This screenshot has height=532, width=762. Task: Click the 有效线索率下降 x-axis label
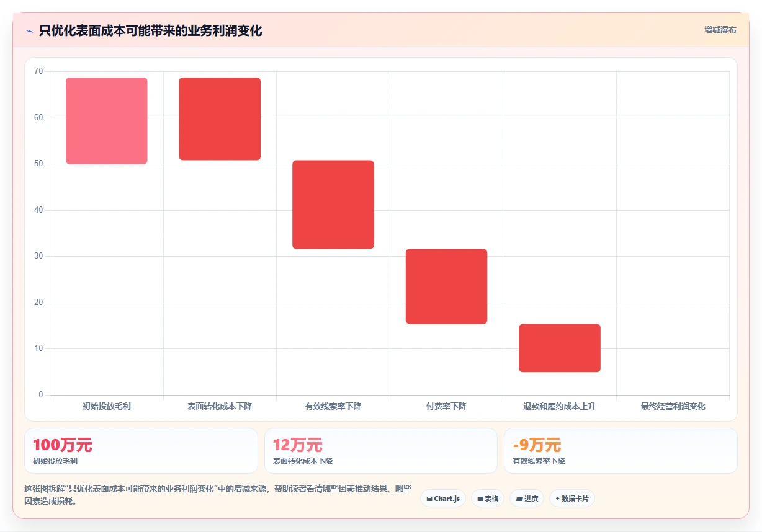coord(333,407)
